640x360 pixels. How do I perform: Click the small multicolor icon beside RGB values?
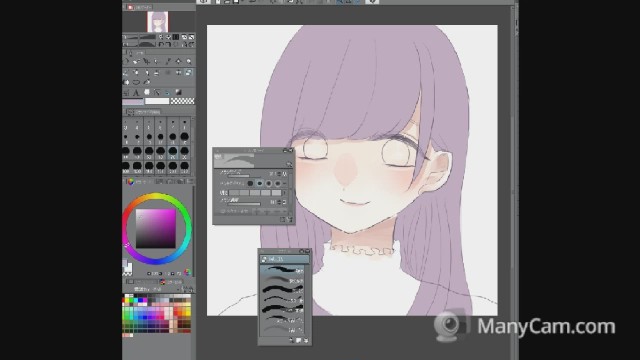187,272
